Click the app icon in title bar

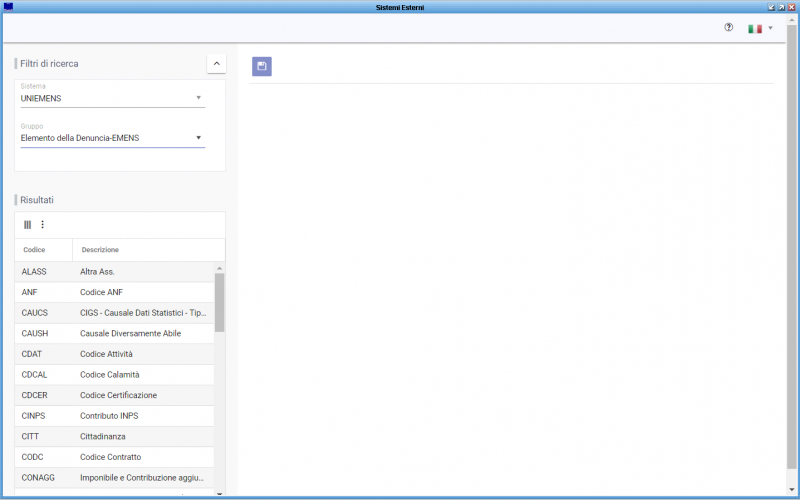click(x=8, y=7)
